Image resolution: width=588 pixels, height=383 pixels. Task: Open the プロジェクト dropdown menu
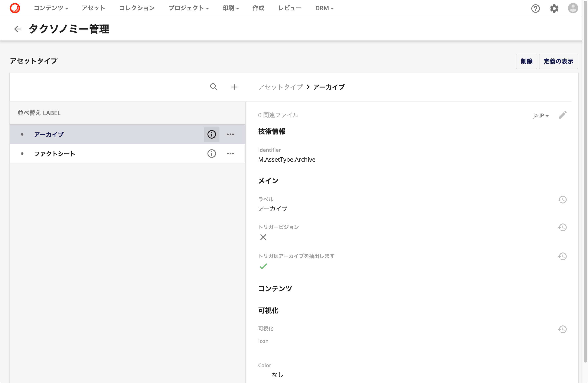point(189,8)
